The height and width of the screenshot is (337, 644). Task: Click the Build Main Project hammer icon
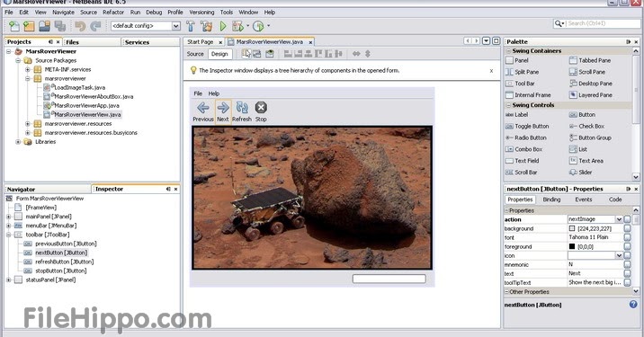[x=190, y=26]
